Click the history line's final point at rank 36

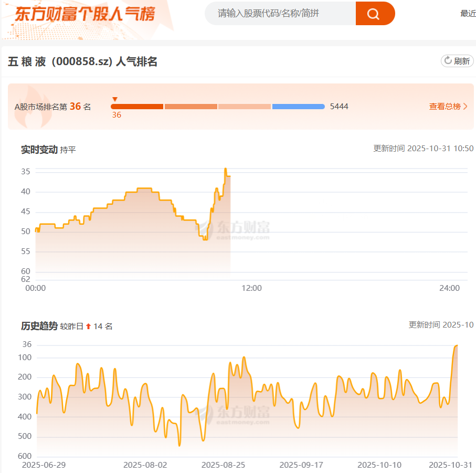[x=457, y=345]
